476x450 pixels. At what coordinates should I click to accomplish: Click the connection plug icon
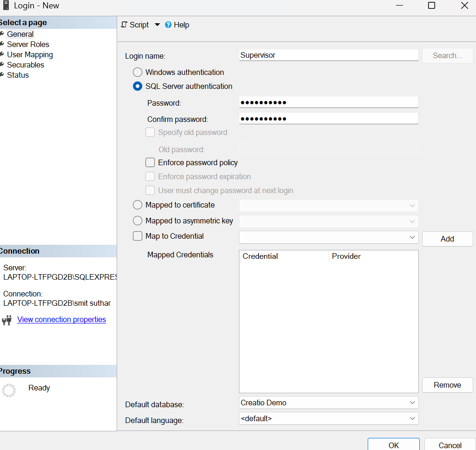pyautogui.click(x=7, y=320)
